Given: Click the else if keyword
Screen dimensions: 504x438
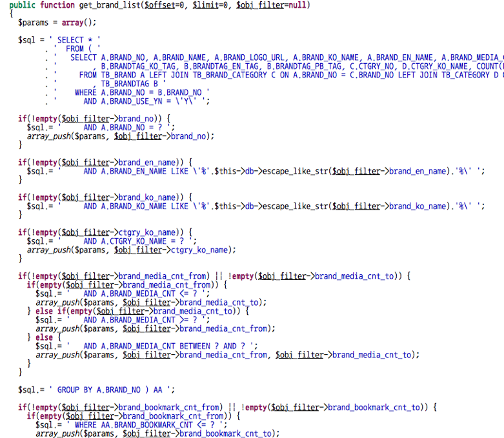Looking at the screenshot, I should [x=52, y=311].
